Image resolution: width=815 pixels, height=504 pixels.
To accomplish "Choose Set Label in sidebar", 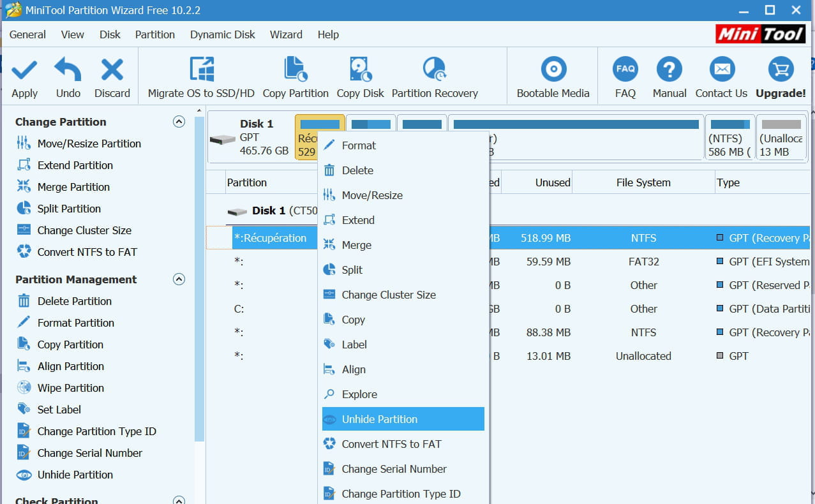I will (x=59, y=410).
